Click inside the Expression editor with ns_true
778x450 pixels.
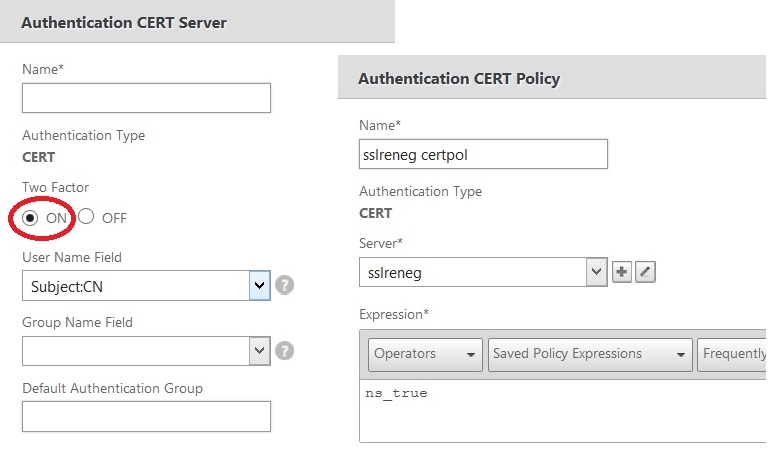[560, 408]
